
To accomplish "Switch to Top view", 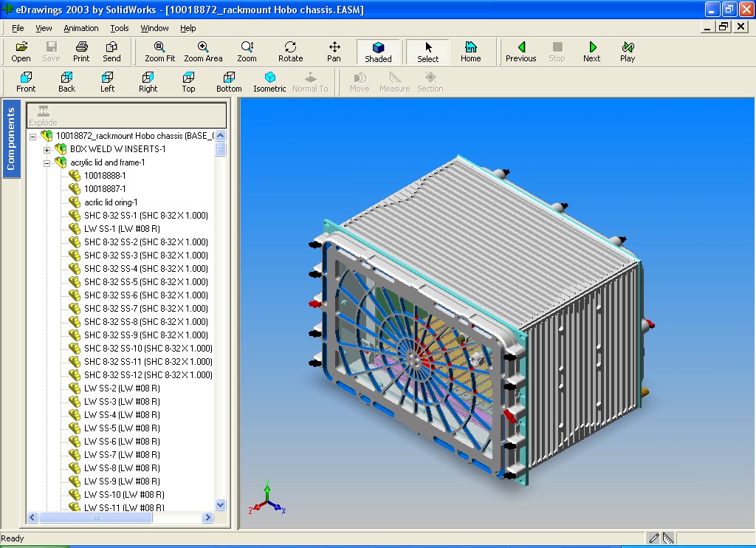I will point(188,82).
